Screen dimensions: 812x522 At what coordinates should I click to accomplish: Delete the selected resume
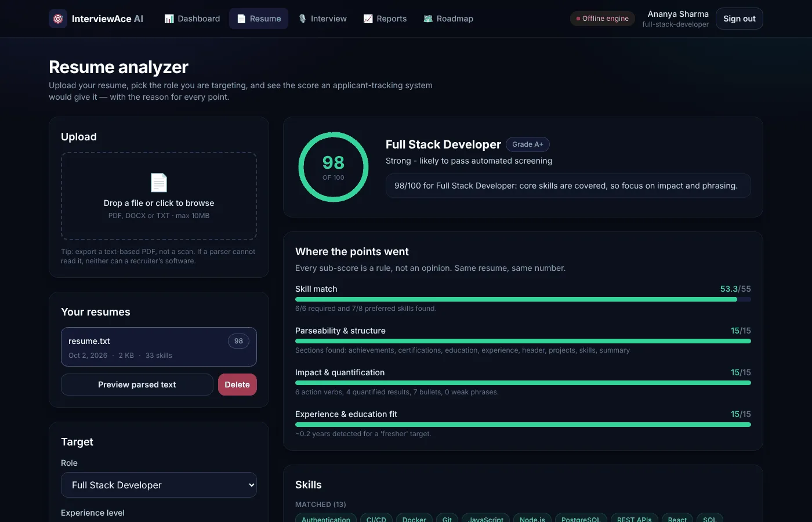click(x=237, y=385)
